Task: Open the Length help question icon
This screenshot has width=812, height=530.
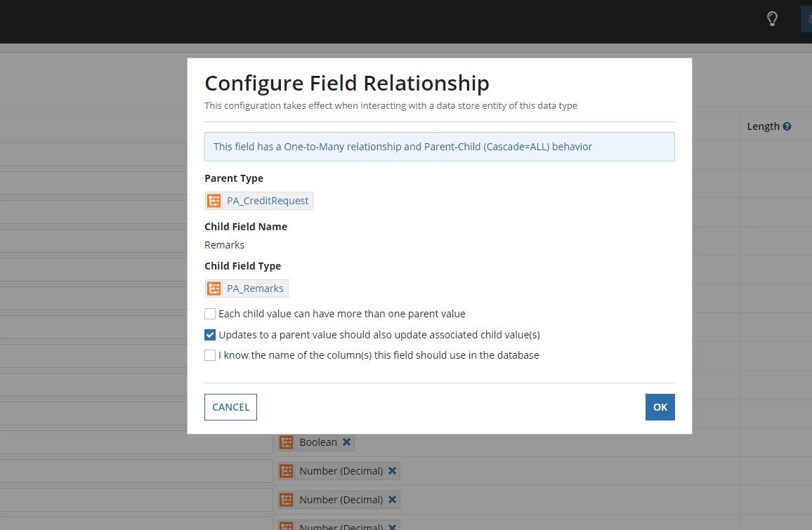Action: coord(787,126)
